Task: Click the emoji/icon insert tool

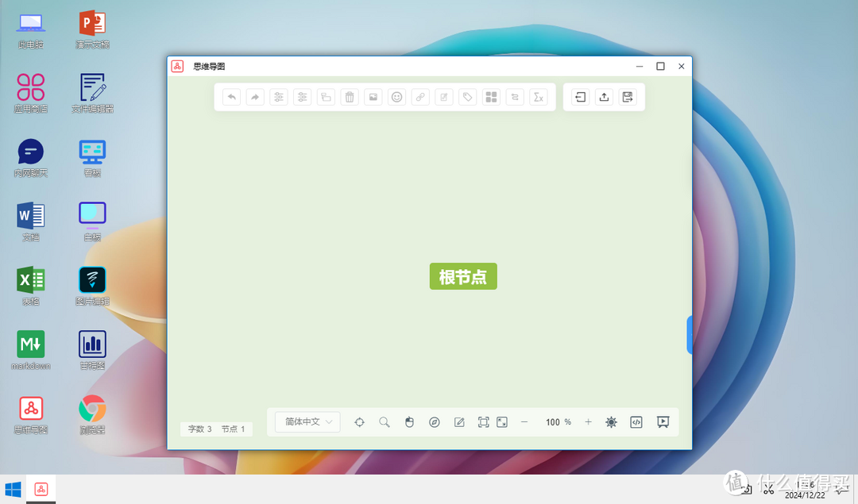Action: click(396, 97)
